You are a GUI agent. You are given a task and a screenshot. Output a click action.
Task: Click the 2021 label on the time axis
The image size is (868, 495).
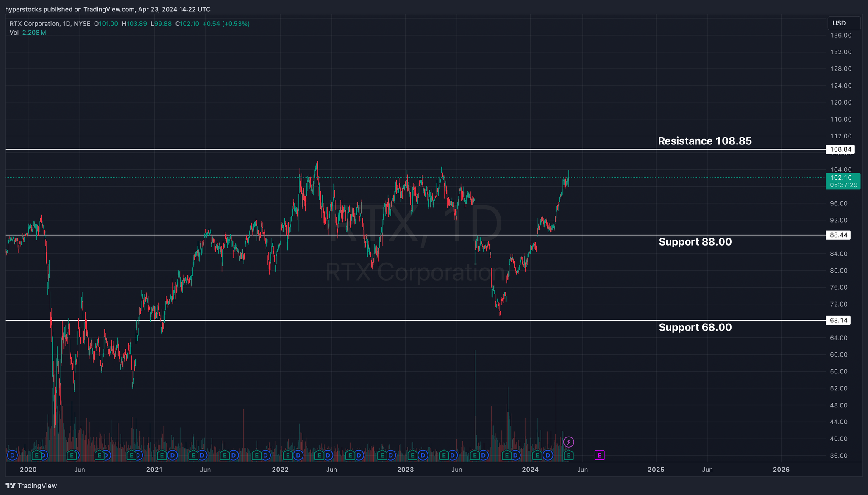[x=154, y=470]
